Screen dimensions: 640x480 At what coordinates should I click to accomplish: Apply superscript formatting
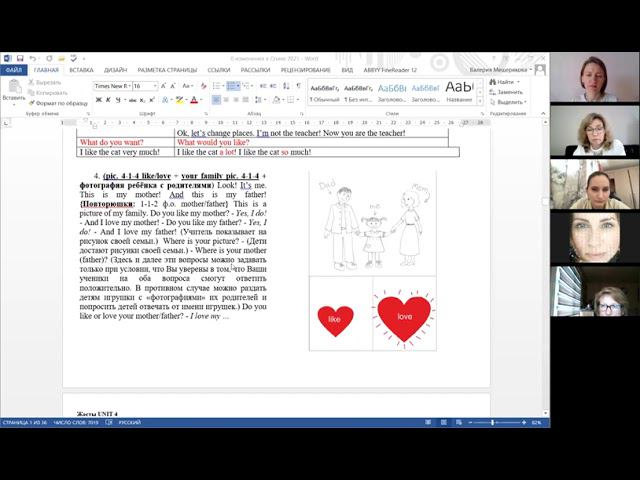coord(151,100)
